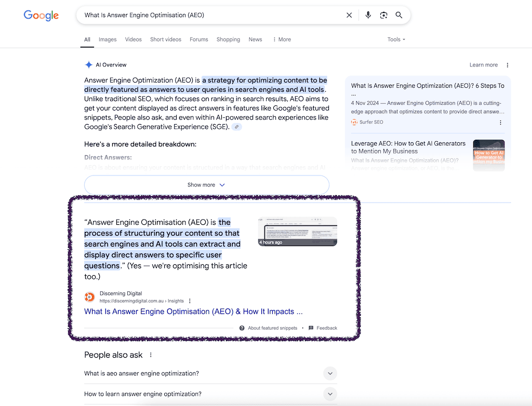Click the featured snippet thumbnail '4 hours ago'
Viewport: 532px width, 406px height.
coord(298,232)
